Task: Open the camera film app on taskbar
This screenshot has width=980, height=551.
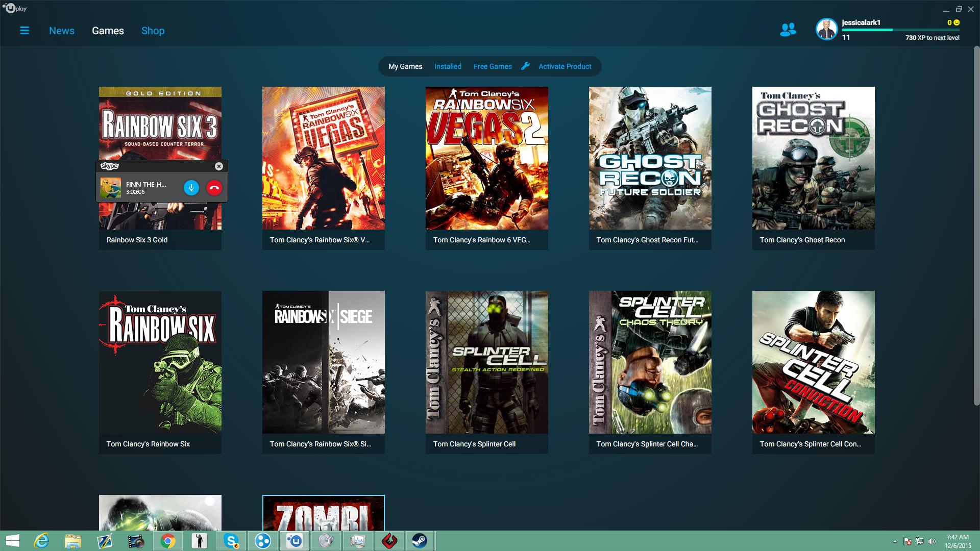Action: (x=136, y=541)
